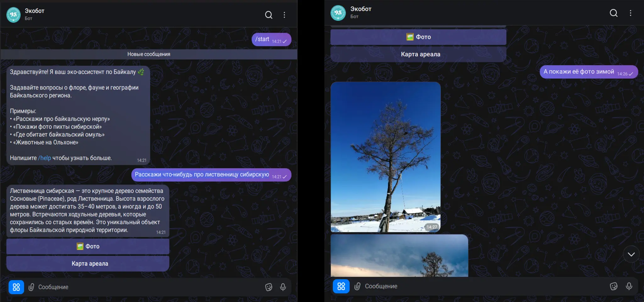644x302 pixels.
Task: Tap the Карта ареала button in right chat
Action: click(x=418, y=54)
